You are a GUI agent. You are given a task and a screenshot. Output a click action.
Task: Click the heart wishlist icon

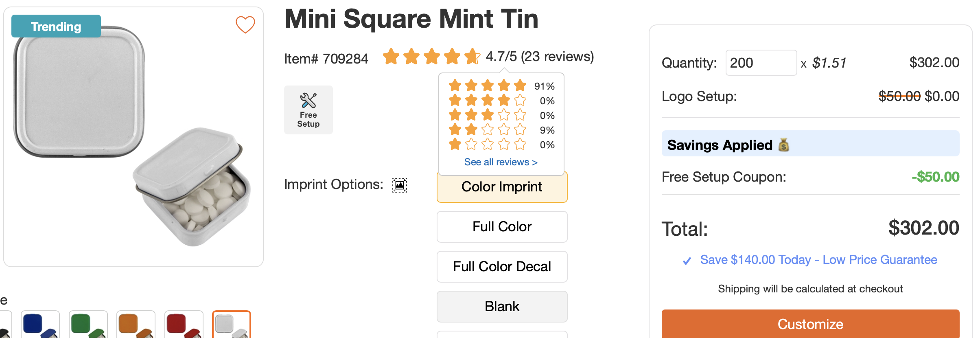pos(245,24)
